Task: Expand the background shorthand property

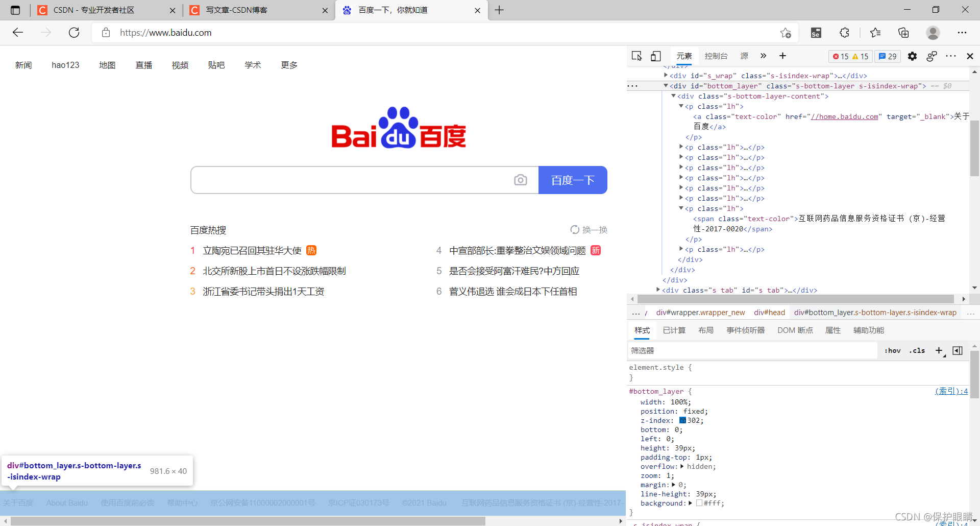Action: click(x=690, y=503)
